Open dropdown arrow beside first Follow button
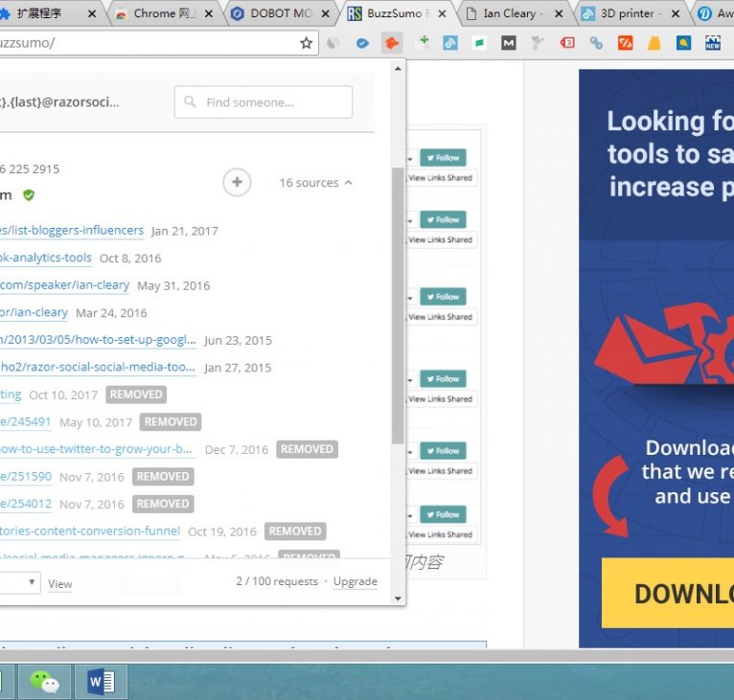The width and height of the screenshot is (734, 700). pos(410,159)
